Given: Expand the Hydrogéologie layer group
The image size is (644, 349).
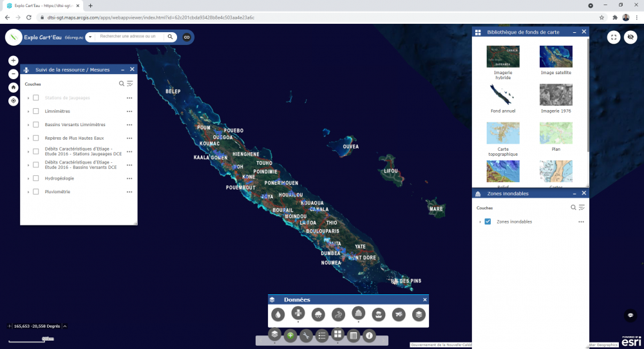Looking at the screenshot, I should pos(28,178).
